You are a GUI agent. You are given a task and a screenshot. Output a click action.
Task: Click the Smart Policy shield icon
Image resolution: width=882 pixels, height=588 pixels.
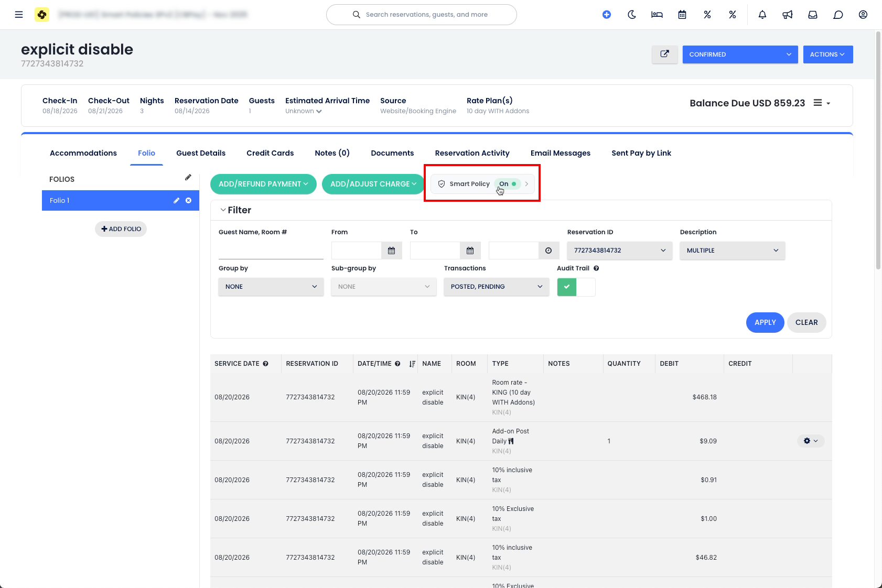coord(442,184)
